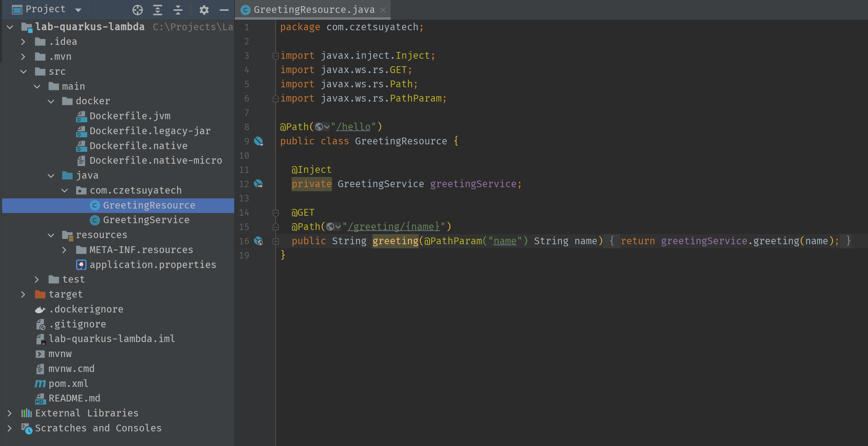
Task: Expand the folded greeting method body
Action: click(x=276, y=241)
